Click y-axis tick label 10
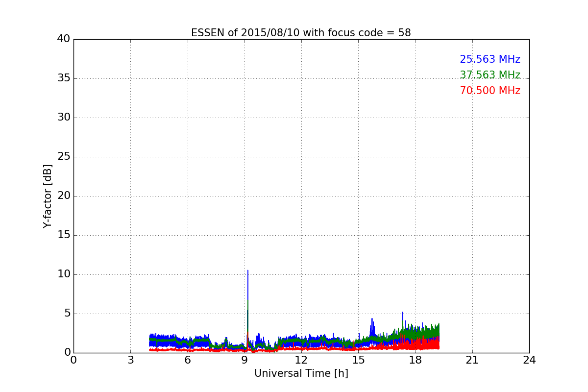588x392 pixels. [x=63, y=274]
